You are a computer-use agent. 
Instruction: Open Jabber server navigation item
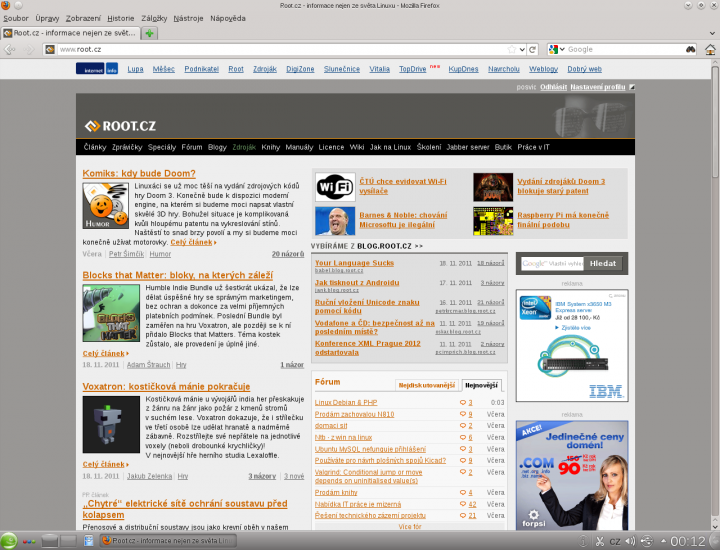[467, 147]
